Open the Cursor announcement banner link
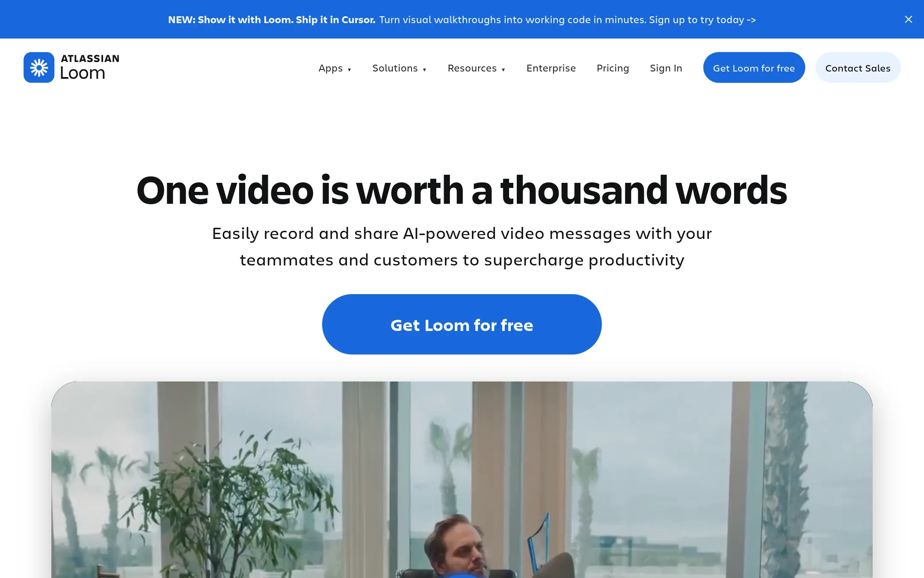The image size is (924, 578). point(462,20)
